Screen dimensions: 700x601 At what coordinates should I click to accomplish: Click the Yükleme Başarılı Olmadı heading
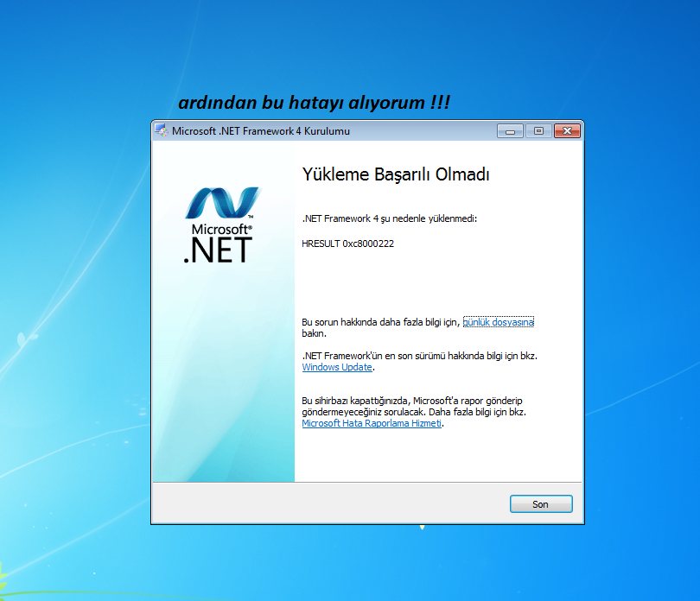point(396,174)
